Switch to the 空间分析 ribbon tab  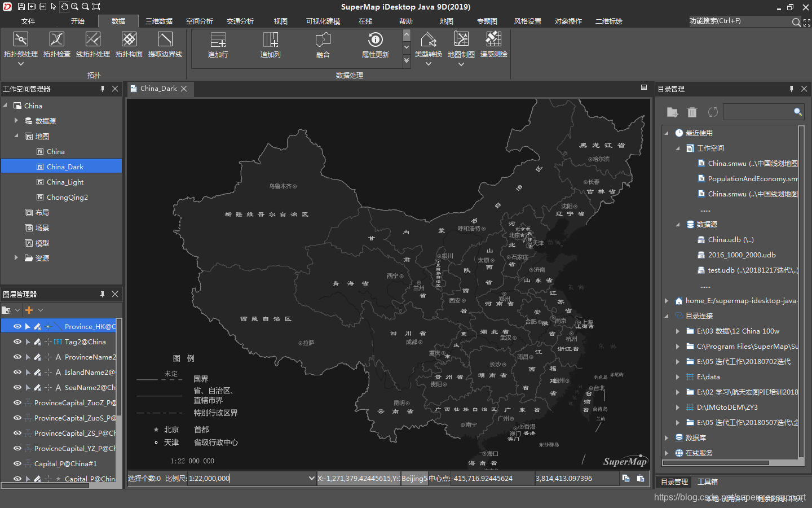click(200, 21)
